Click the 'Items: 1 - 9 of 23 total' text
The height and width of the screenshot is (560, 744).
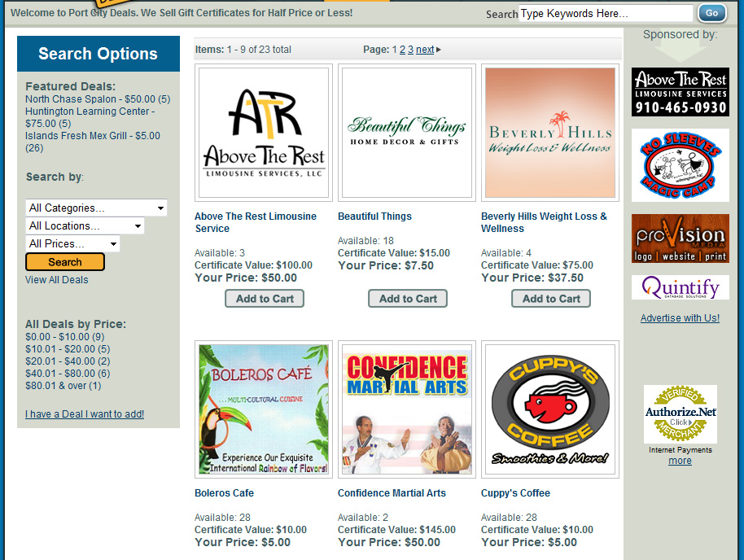243,50
